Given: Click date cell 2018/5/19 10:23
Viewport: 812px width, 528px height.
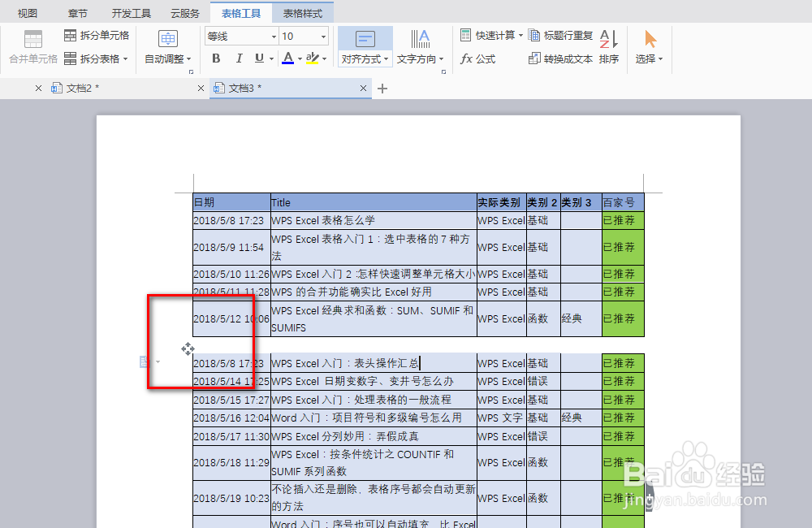Looking at the screenshot, I should coord(231,498).
